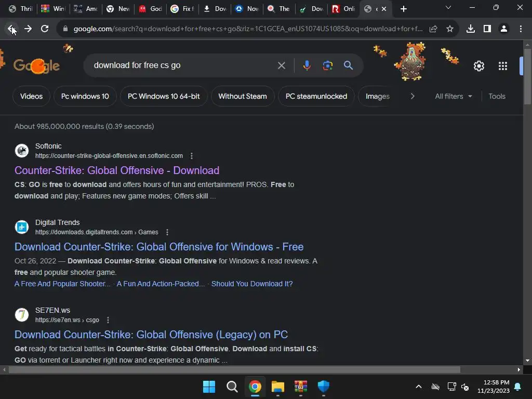
Task: Filter results by Videos
Action: 31,96
